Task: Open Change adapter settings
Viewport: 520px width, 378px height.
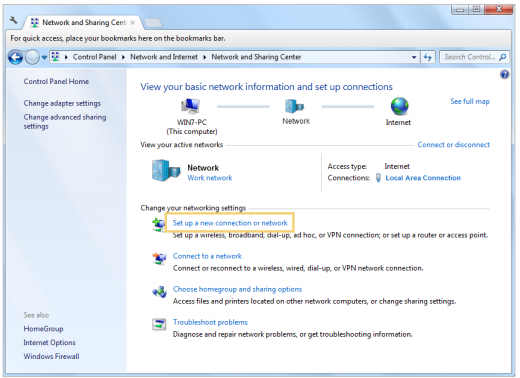Action: tap(62, 103)
